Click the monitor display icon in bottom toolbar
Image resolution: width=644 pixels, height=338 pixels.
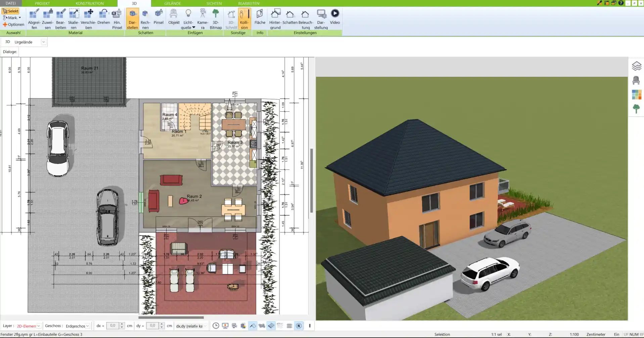[225, 326]
